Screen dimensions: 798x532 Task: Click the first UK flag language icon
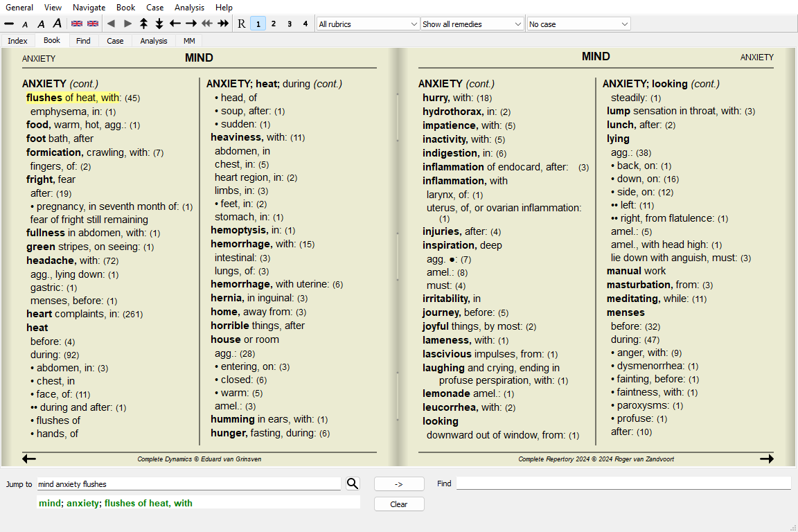tap(77, 24)
